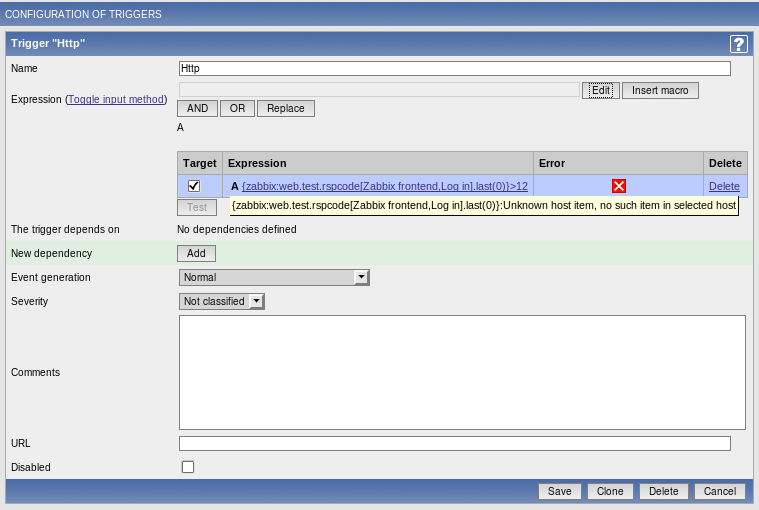
Task: Click the Trigger "Http" title
Action: [48, 43]
